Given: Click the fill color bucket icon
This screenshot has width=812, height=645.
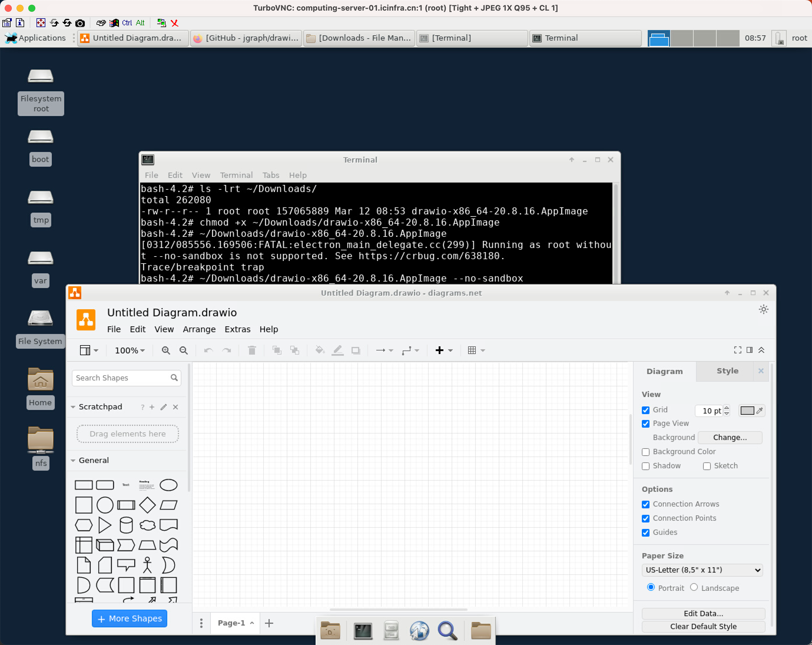Looking at the screenshot, I should pos(320,350).
